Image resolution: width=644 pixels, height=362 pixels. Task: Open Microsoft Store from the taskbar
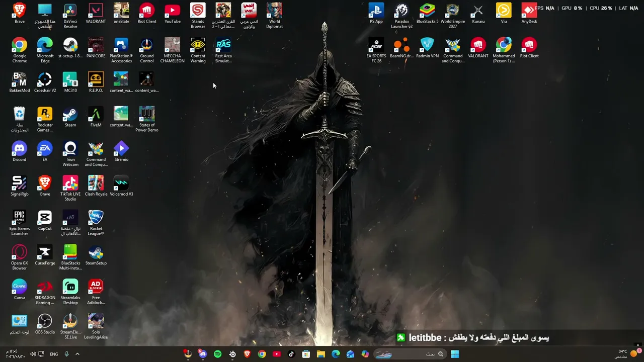[x=306, y=354]
